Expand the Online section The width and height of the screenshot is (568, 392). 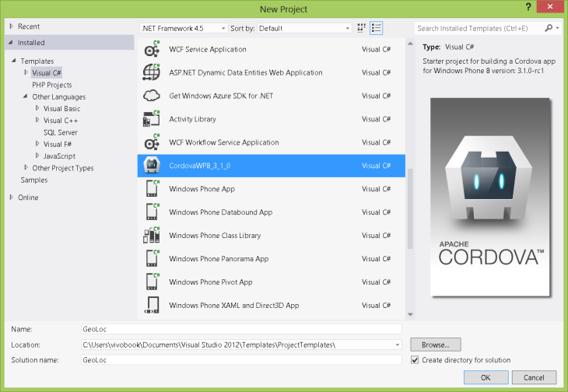[11, 198]
